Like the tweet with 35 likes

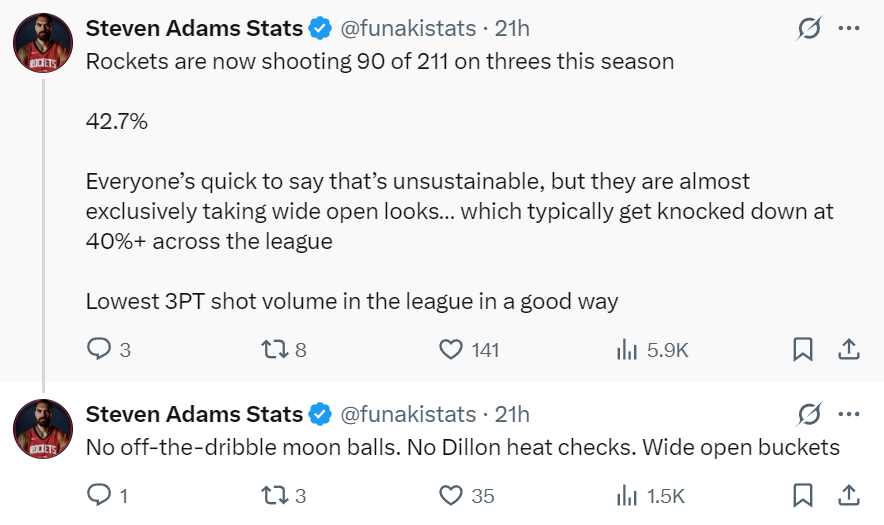[x=452, y=494]
